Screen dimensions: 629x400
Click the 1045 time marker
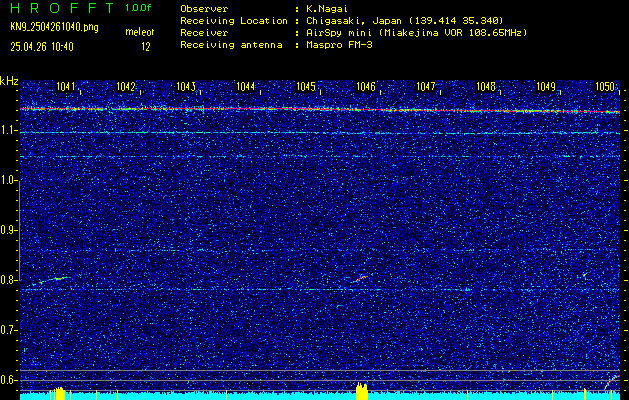[x=306, y=86]
